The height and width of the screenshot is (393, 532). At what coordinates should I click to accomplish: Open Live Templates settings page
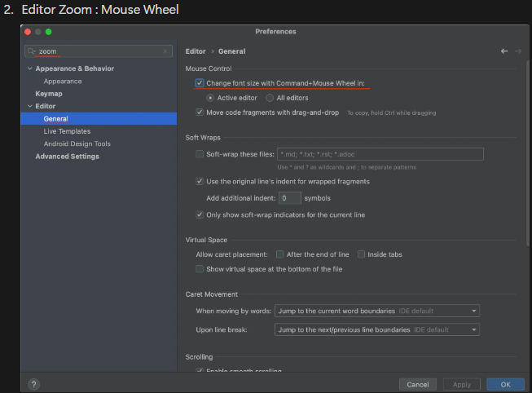[x=67, y=131]
